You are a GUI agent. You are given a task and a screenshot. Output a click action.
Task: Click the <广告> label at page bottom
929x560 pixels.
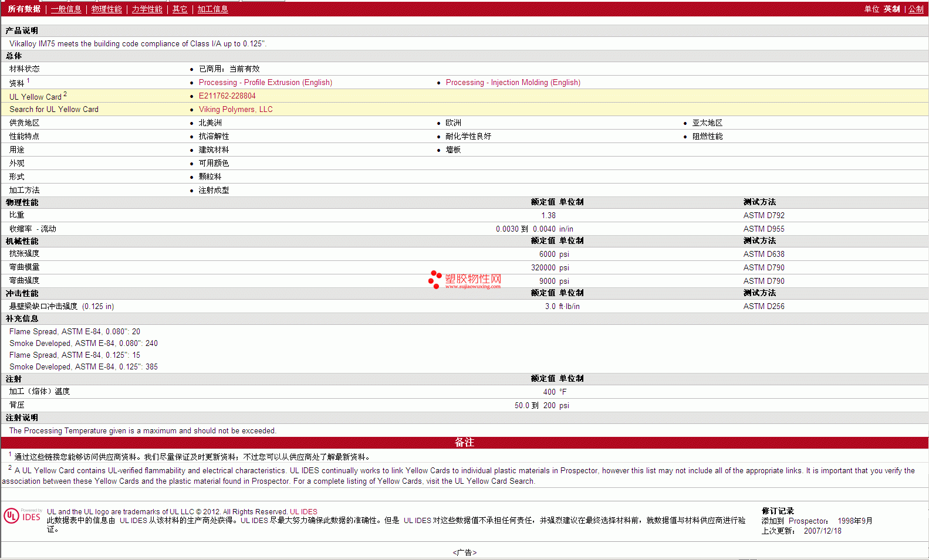coord(465,552)
